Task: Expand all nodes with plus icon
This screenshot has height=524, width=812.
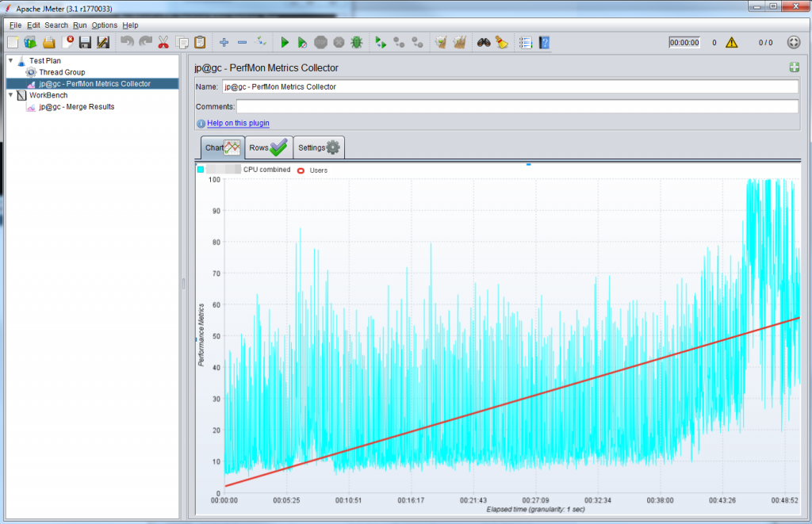Action: [x=224, y=43]
